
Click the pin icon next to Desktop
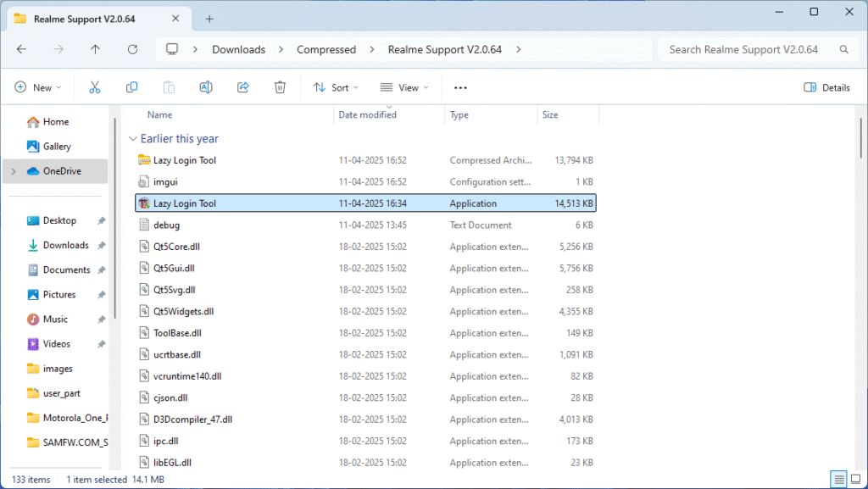pos(102,220)
